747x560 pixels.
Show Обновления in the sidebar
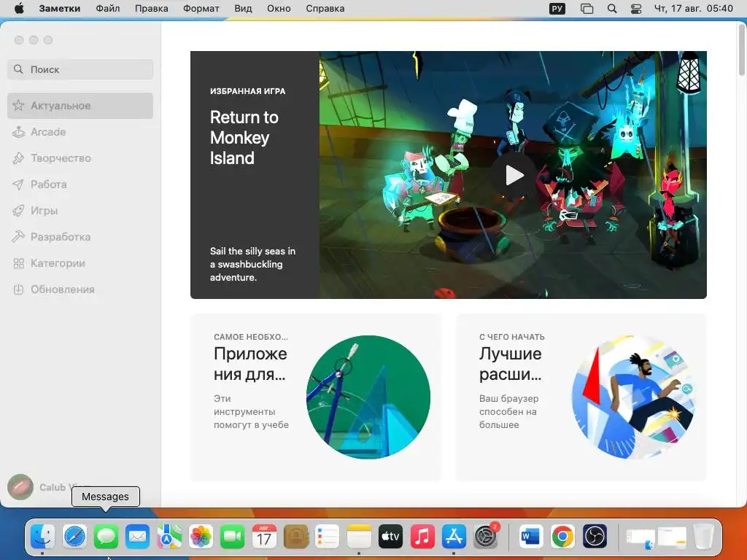80,289
